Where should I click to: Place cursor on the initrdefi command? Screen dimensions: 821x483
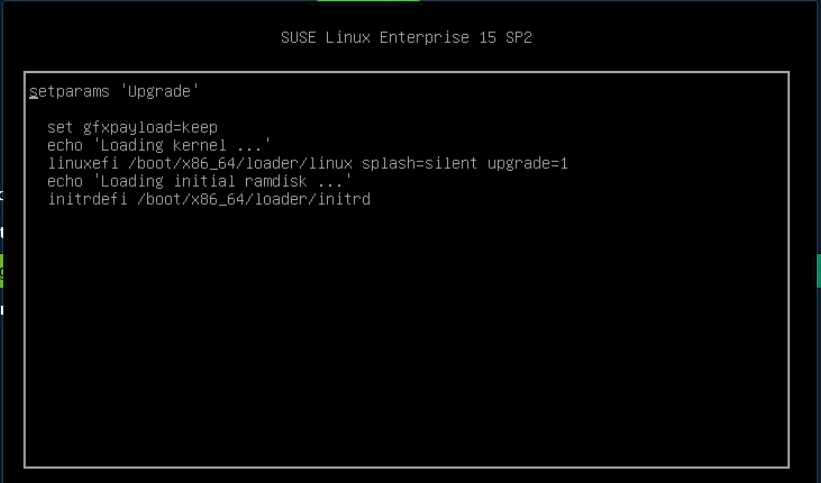pos(87,200)
